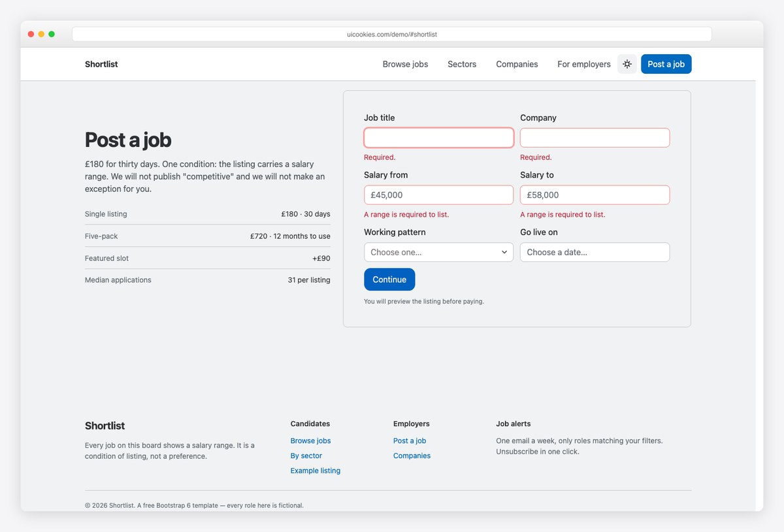Open the Browse jobs nav item

[405, 64]
